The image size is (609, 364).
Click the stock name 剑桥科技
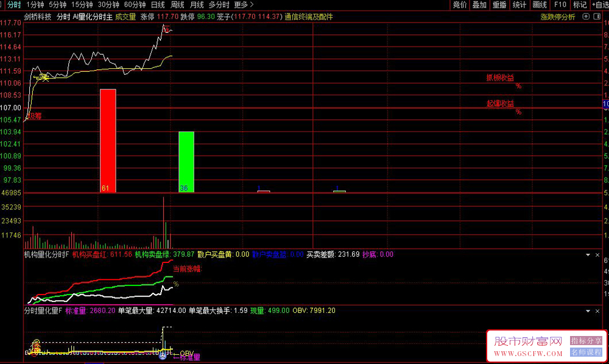pyautogui.click(x=38, y=16)
